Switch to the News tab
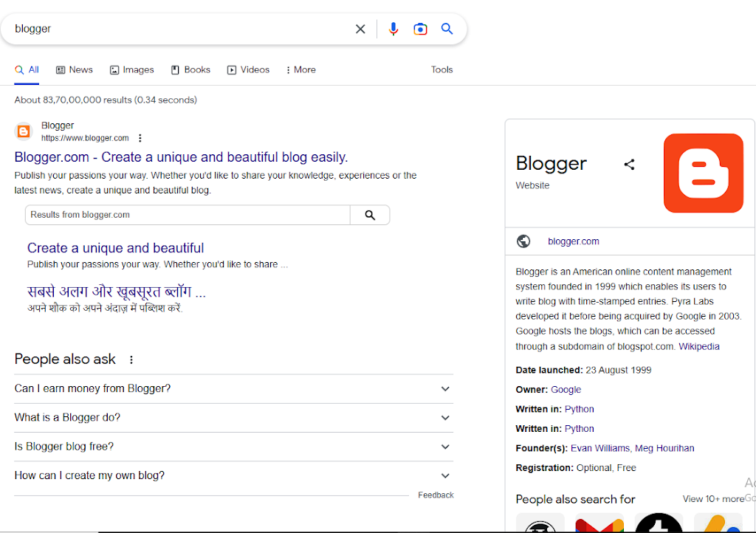 click(75, 70)
